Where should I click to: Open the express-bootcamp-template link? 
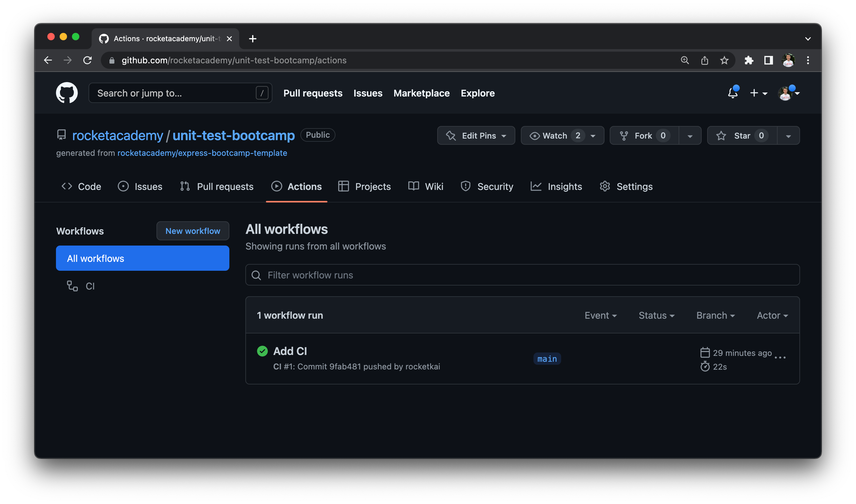click(202, 153)
